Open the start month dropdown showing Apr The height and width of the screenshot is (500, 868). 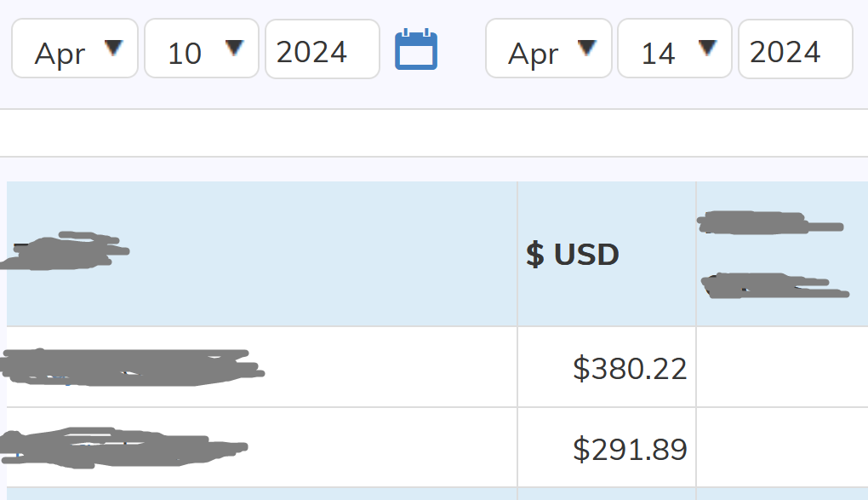[75, 49]
